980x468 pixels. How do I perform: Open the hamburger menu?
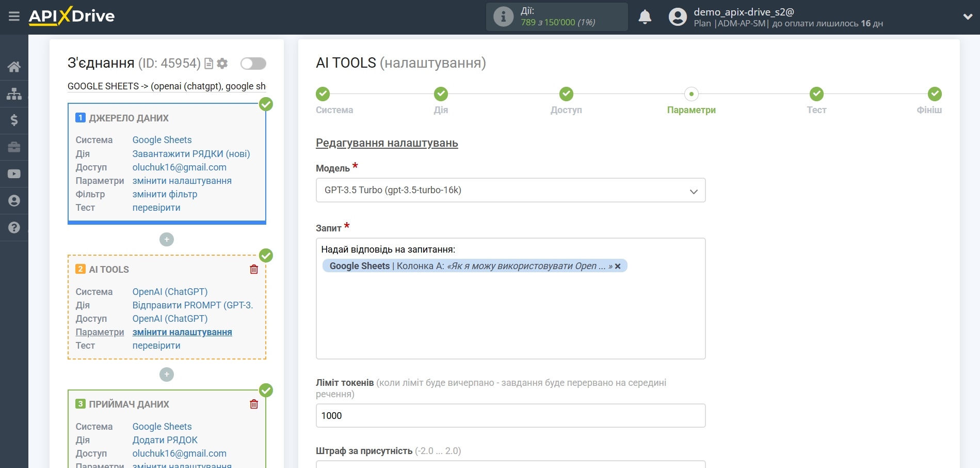(14, 17)
